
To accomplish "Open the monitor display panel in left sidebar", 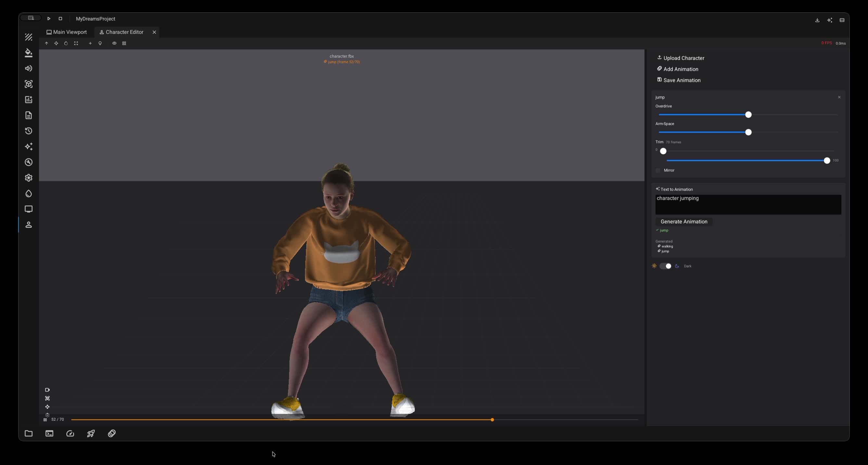I will click(29, 209).
